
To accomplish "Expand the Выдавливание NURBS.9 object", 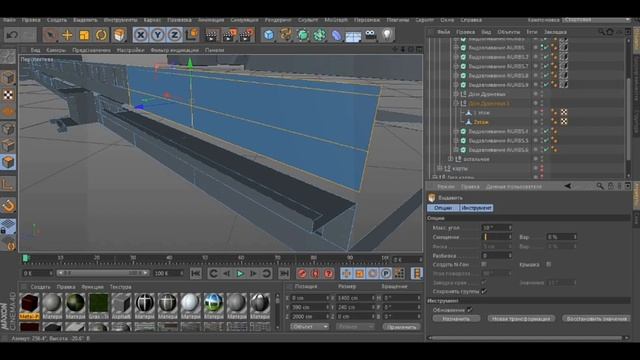I will tap(456, 85).
